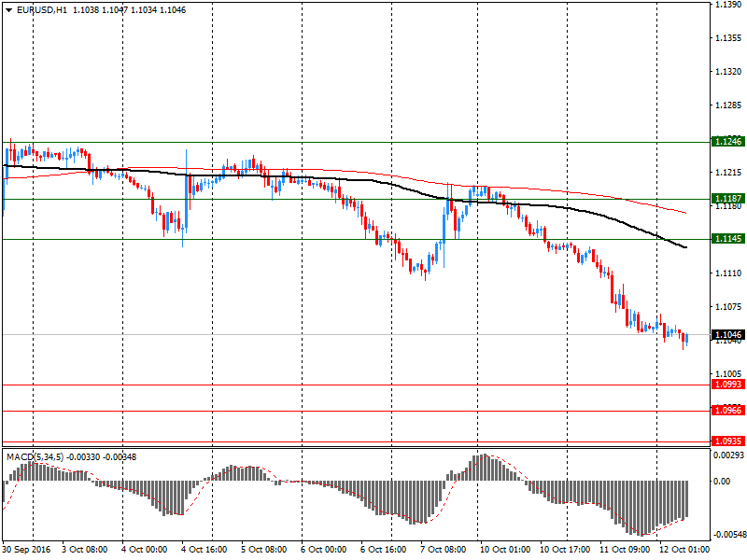Select the 1.1075 price scale value
This screenshot has height=560, width=747.
click(x=728, y=307)
